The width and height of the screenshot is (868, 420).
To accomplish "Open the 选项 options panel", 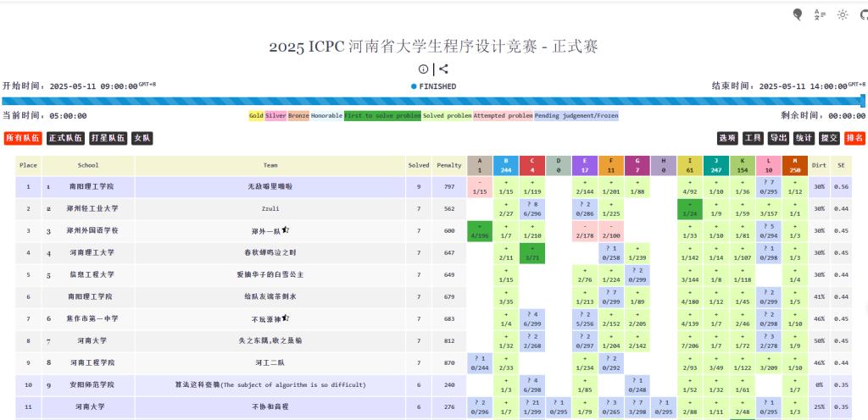I will (727, 138).
